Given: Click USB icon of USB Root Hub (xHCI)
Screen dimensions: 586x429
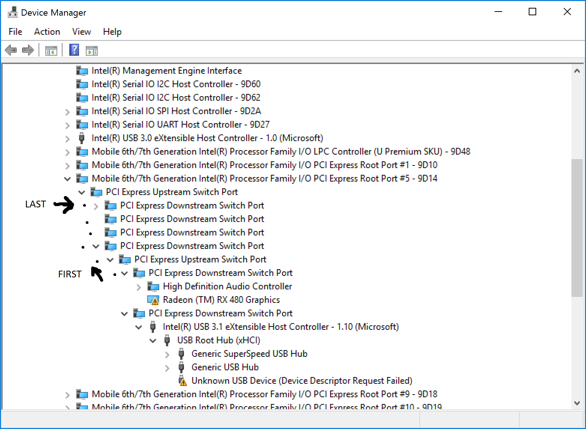Looking at the screenshot, I should click(x=167, y=340).
